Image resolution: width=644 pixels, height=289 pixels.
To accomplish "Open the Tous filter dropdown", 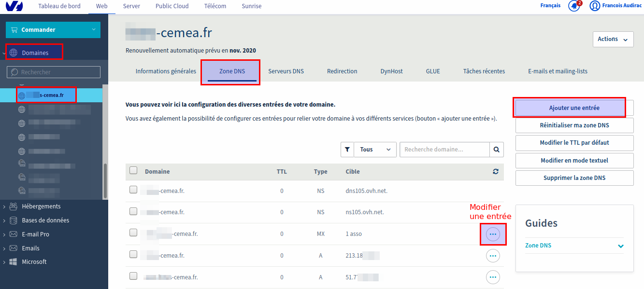I will coord(375,150).
